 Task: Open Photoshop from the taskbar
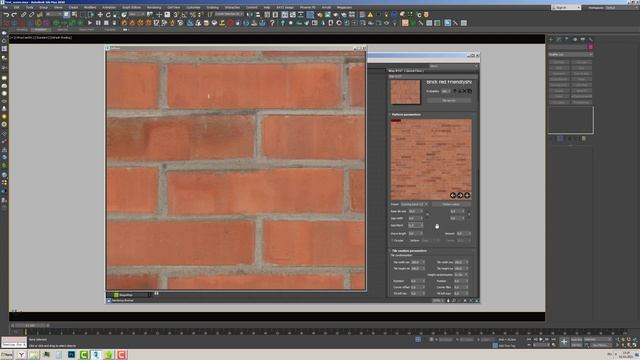click(x=71, y=355)
